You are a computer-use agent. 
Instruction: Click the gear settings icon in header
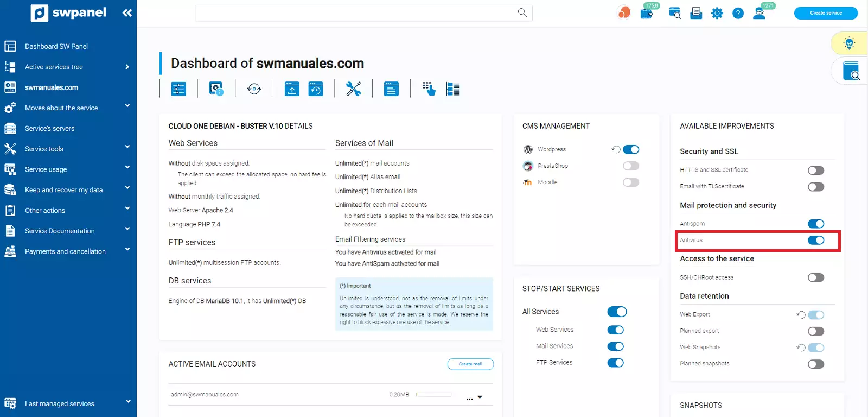pyautogui.click(x=717, y=13)
